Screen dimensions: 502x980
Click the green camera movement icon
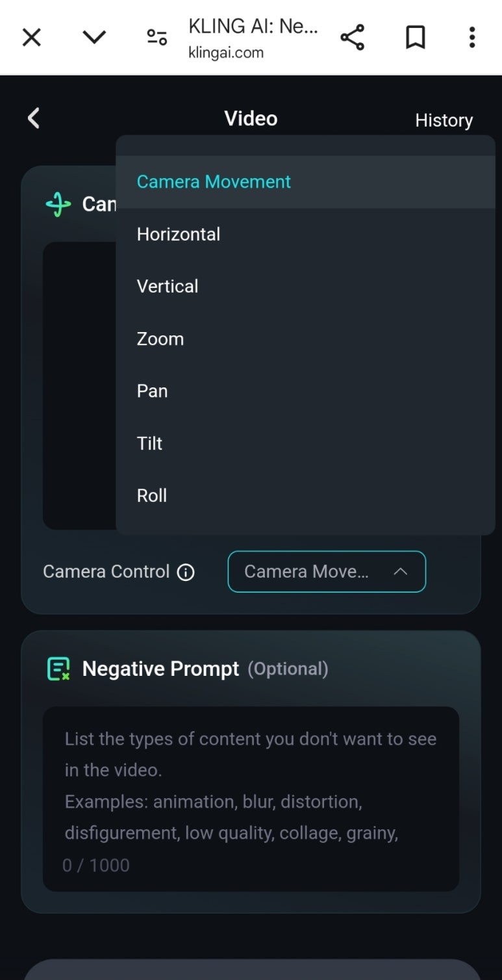(x=58, y=205)
